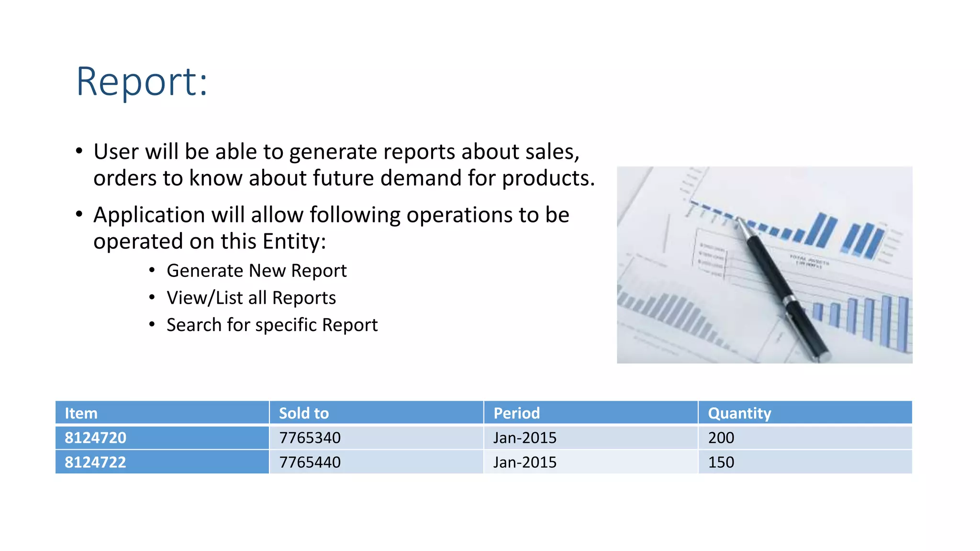Select item cell 8124722
980x551 pixels.
pos(96,462)
